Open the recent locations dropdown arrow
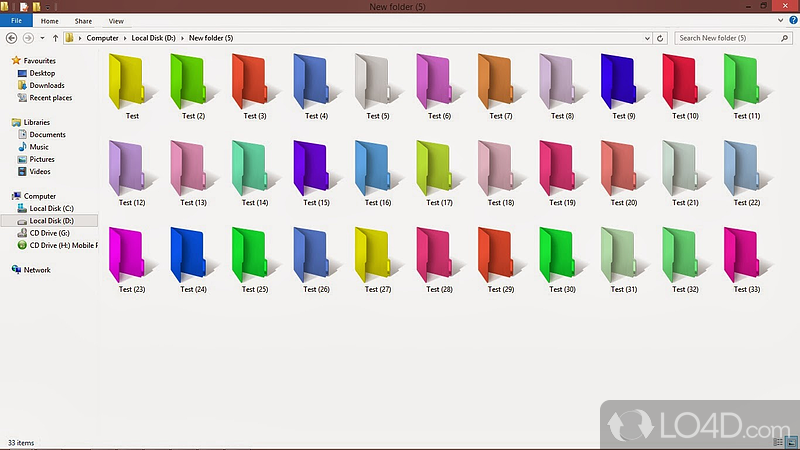 pos(42,38)
